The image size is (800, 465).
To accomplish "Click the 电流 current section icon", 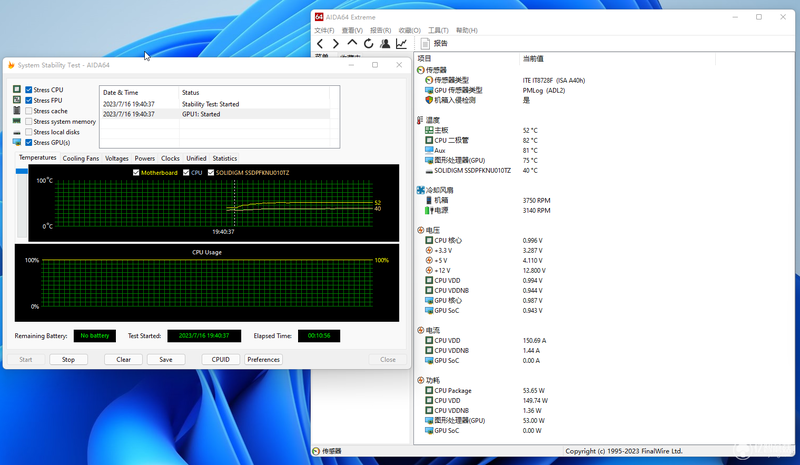I will [420, 330].
